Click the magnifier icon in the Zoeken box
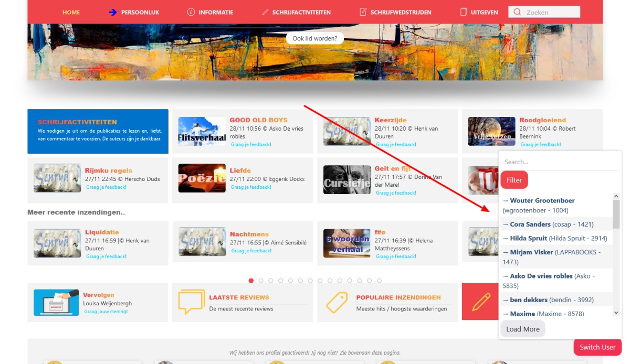 (x=517, y=12)
